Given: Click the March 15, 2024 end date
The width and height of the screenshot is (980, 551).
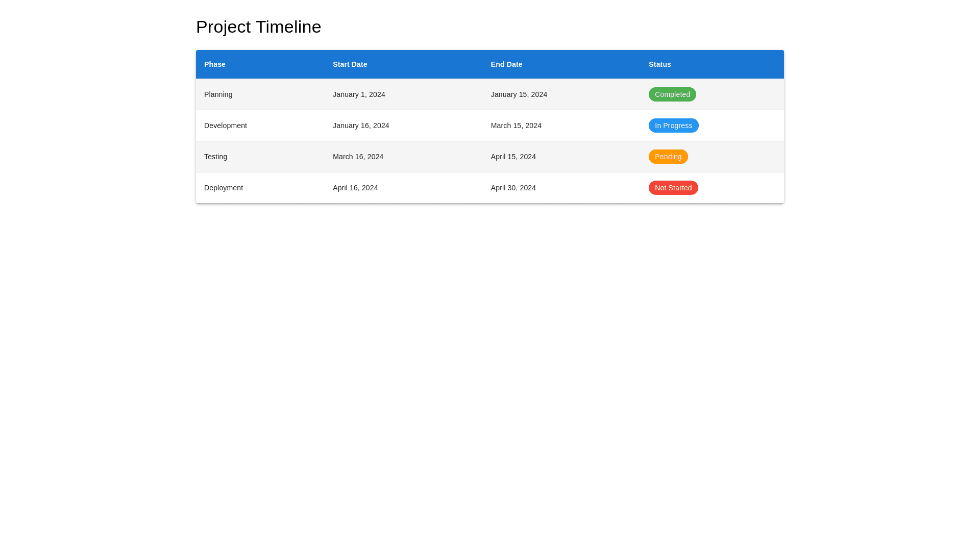Looking at the screenshot, I should [x=516, y=126].
